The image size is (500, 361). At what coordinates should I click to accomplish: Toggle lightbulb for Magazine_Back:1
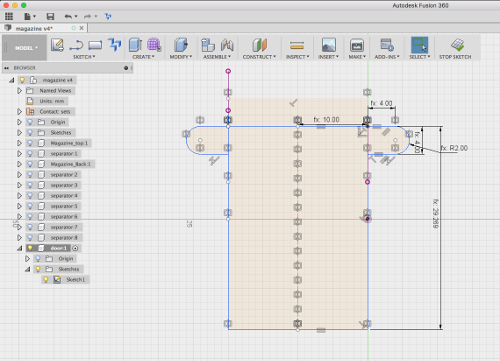[x=30, y=164]
